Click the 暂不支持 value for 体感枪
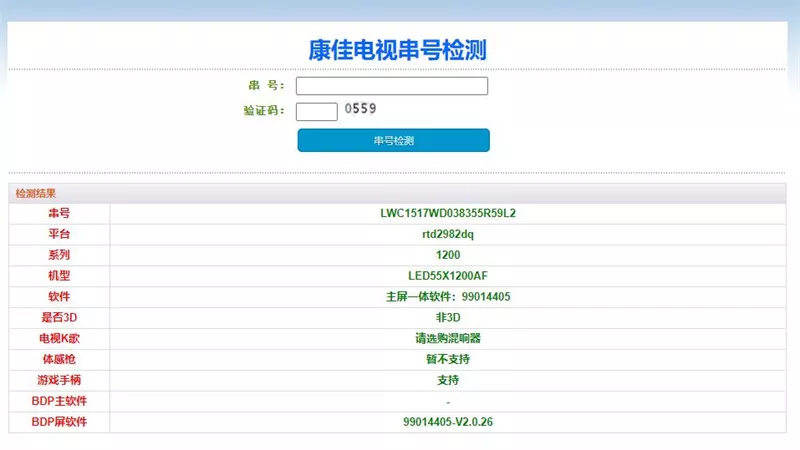 tap(447, 359)
